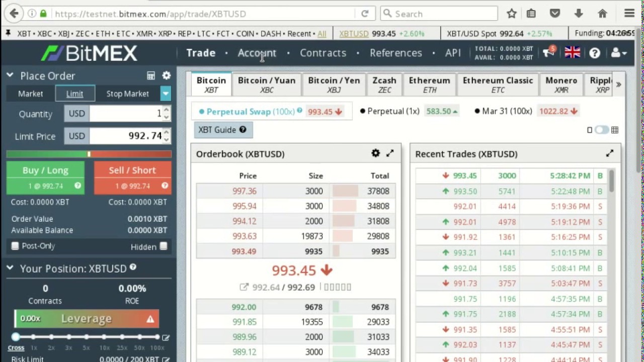Open the References menu
Image resolution: width=644 pixels, height=362 pixels.
click(396, 53)
